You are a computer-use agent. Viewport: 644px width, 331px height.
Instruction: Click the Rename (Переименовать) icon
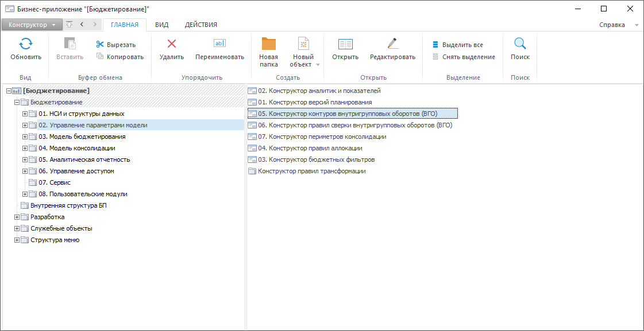point(219,44)
